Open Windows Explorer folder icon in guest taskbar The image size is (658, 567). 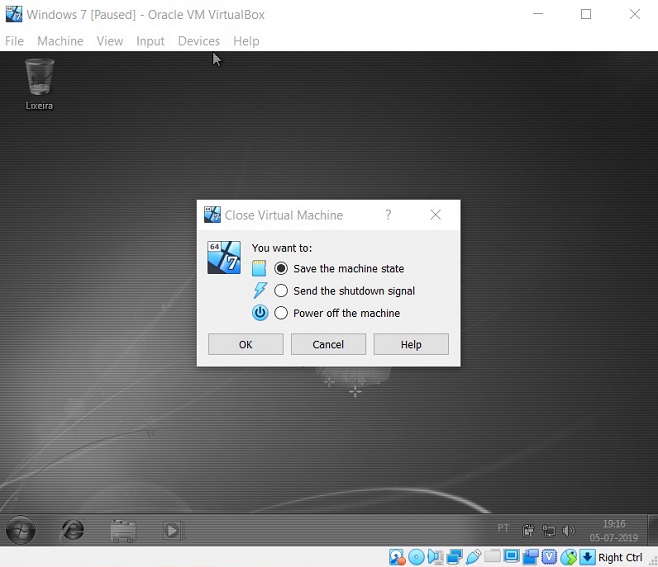point(123,531)
